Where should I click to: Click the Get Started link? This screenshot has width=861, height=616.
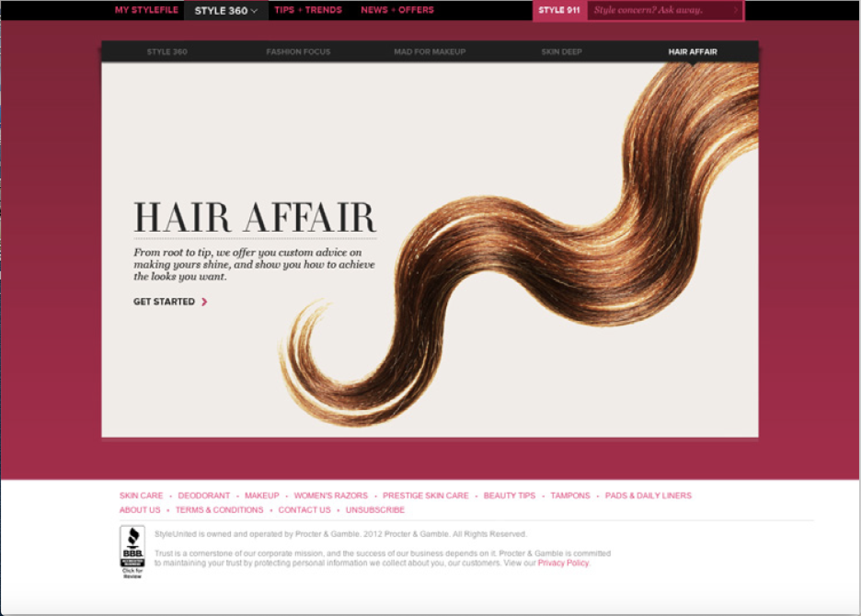click(164, 302)
